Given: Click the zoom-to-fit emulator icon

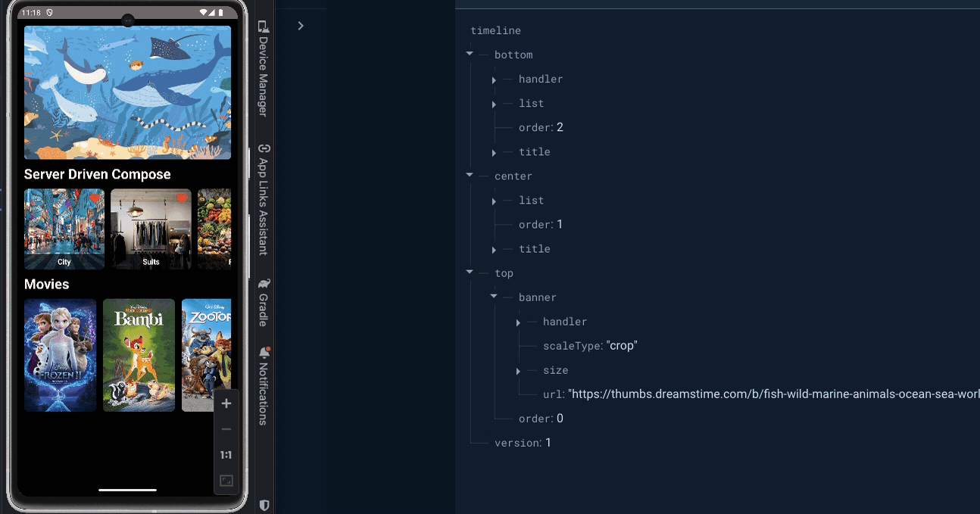Looking at the screenshot, I should tap(226, 481).
